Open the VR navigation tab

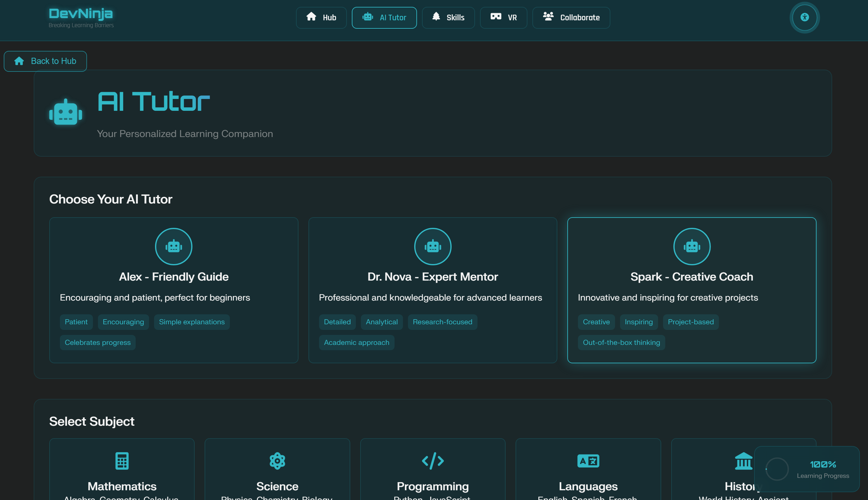[503, 17]
